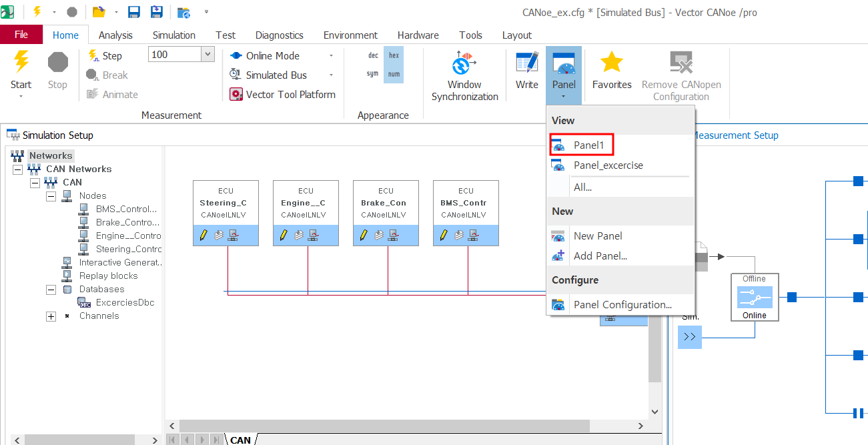This screenshot has height=445, width=868.
Task: Click the network bus icon on Brake_Con ECU
Action: click(x=393, y=235)
